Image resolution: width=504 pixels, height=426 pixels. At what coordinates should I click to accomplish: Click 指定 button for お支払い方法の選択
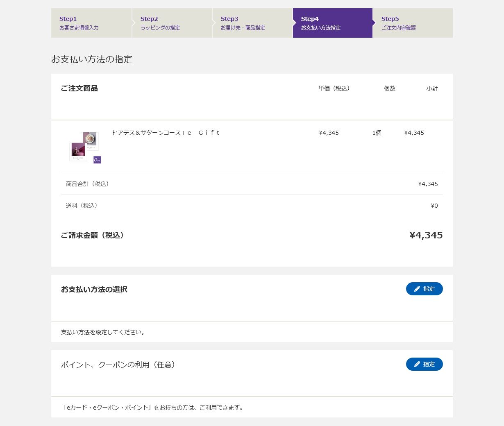(x=425, y=289)
